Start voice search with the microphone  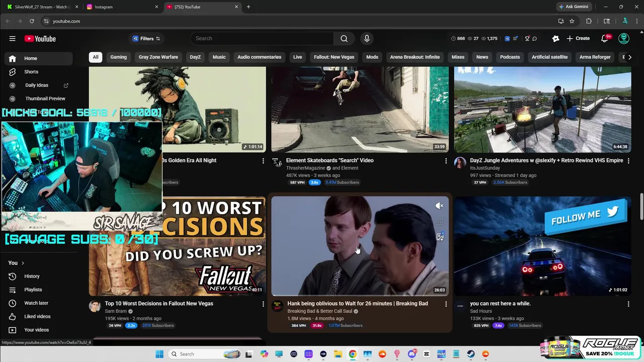click(x=367, y=38)
